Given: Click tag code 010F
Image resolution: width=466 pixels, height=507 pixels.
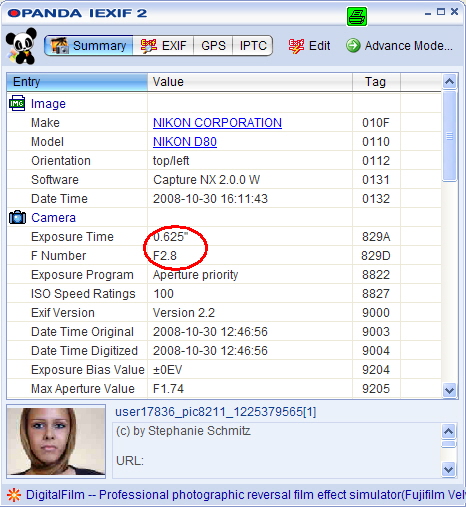Looking at the screenshot, I should (x=376, y=123).
